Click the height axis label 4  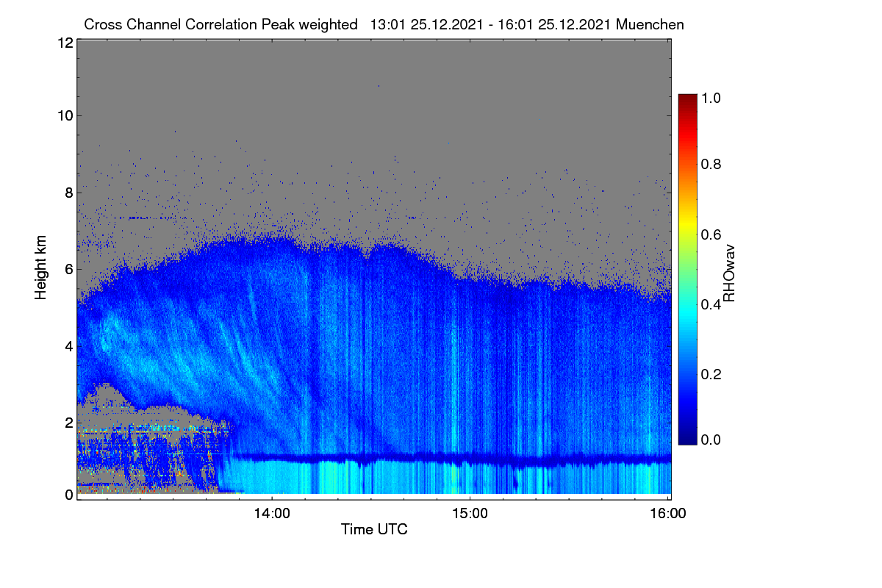(x=68, y=345)
